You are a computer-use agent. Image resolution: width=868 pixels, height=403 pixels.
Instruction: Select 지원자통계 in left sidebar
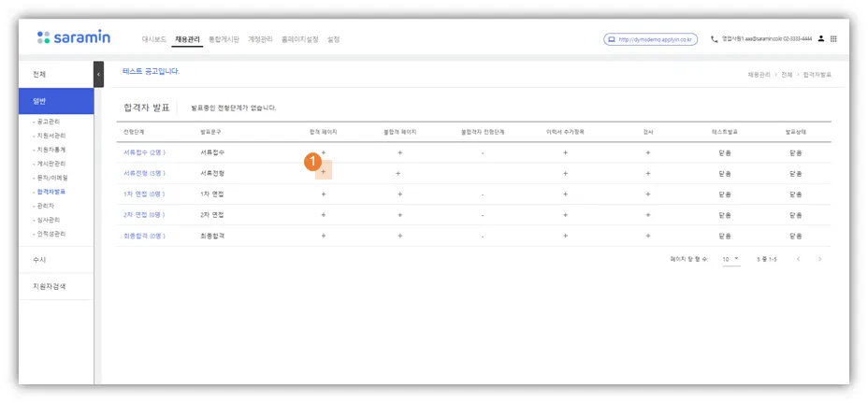(x=51, y=150)
